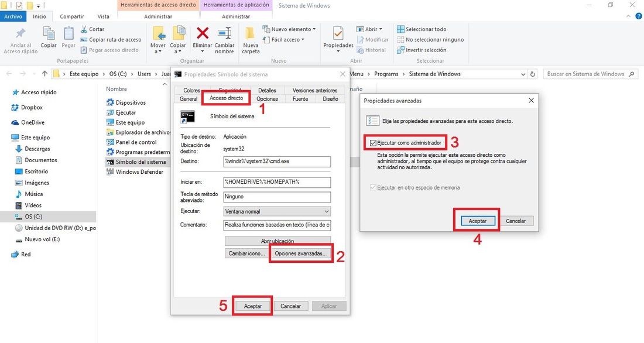
Task: Open the Copiar a dropdown
Action: (x=178, y=40)
